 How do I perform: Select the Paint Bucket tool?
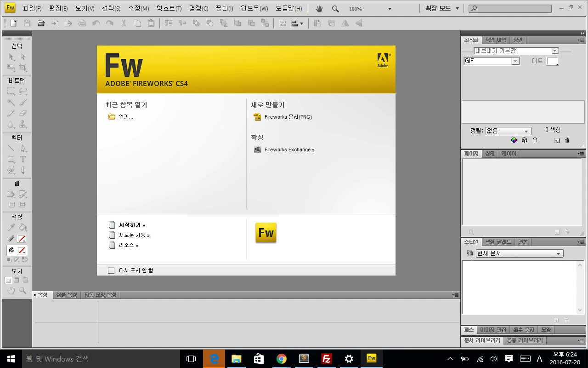click(23, 227)
